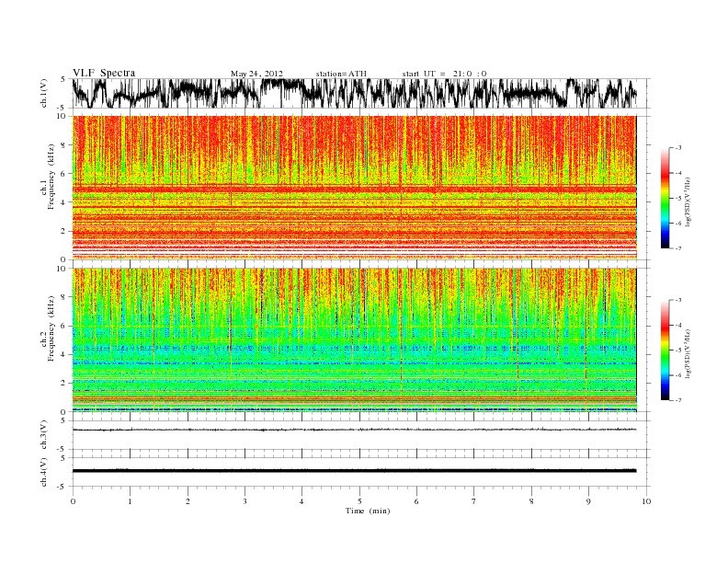This screenshot has width=728, height=563.
Task: Click the time axis tick label "10"
Action: (x=646, y=501)
